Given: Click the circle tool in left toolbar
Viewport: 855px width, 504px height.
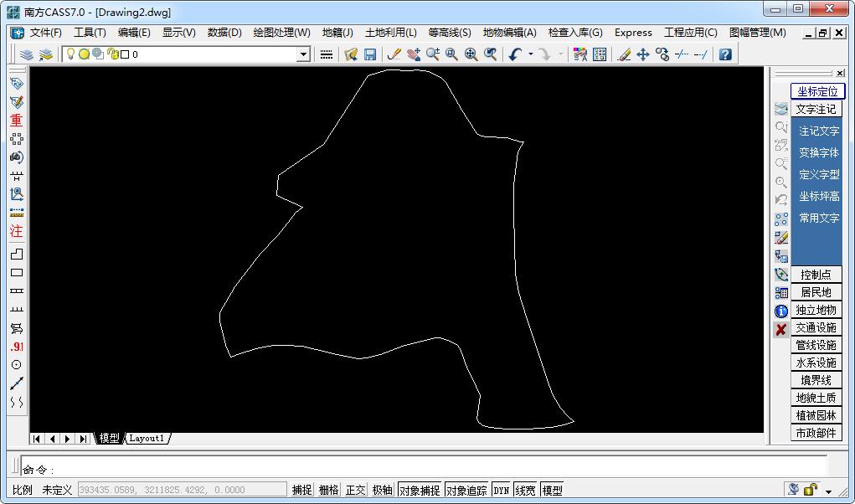Looking at the screenshot, I should click(x=16, y=365).
